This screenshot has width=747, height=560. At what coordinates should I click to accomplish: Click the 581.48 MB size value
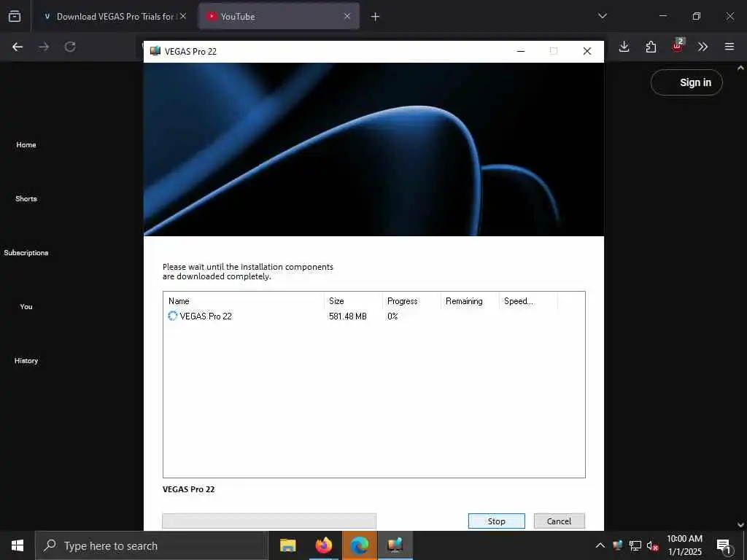coord(348,316)
